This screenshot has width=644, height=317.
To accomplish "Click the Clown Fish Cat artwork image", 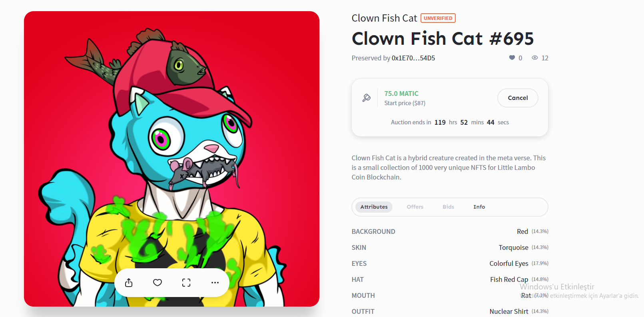I will [171, 159].
